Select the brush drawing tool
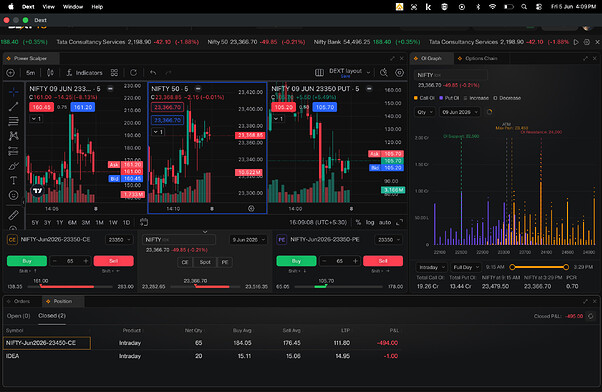Screen dimensions: 602x392 [x=13, y=166]
